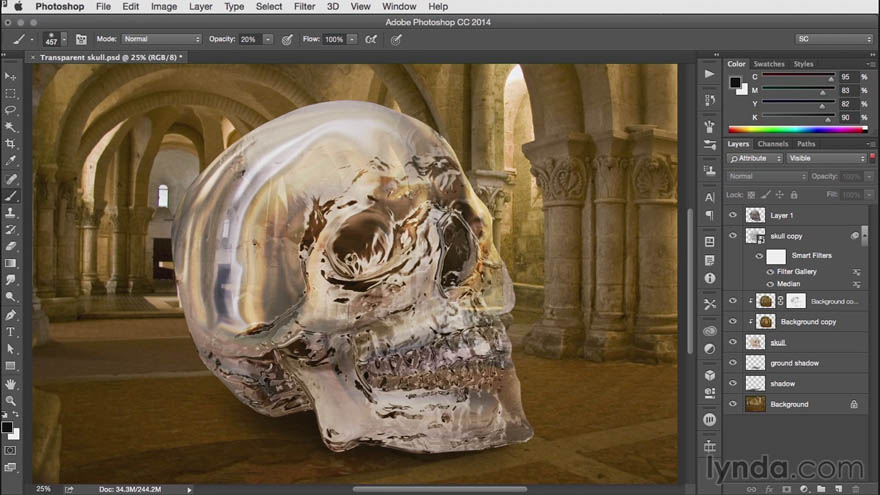Select the Rectangular Marquee tool
Viewport: 880px width, 495px height.
[10, 93]
